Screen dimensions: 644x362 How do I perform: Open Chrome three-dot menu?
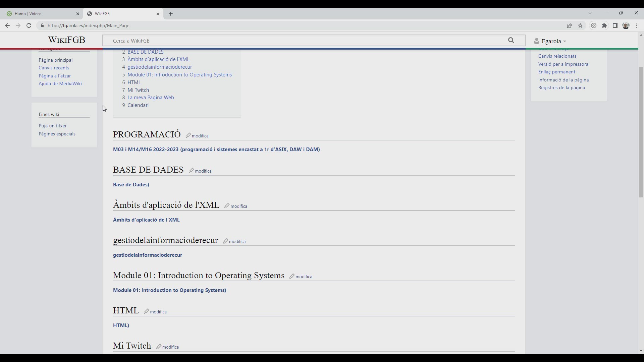tap(637, 25)
